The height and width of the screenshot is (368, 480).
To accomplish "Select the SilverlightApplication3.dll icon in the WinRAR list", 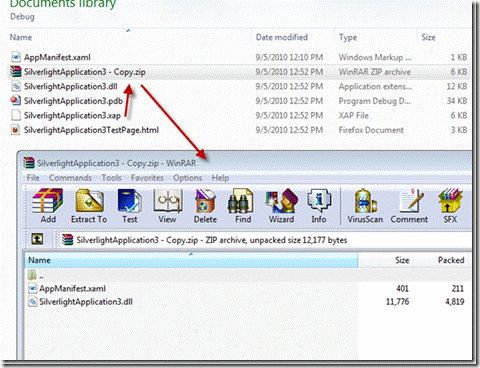I will (x=33, y=302).
